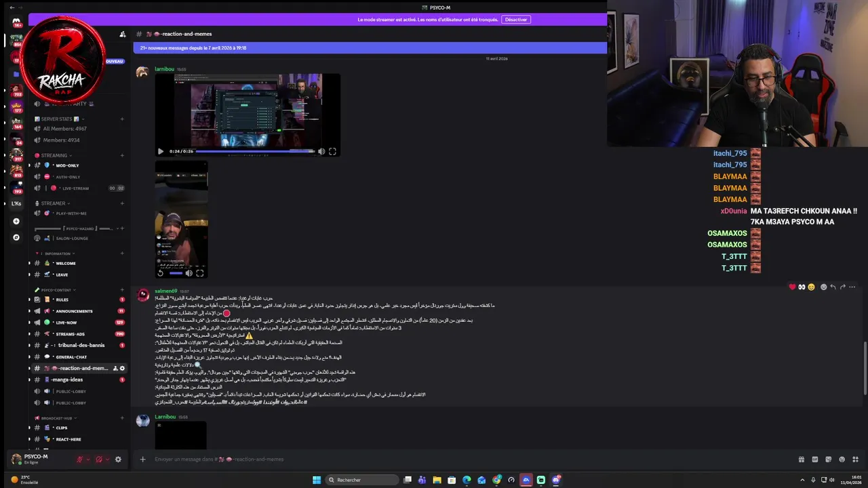This screenshot has width=868, height=488.
Task: Seek in the first video's progress bar
Action: (x=255, y=151)
